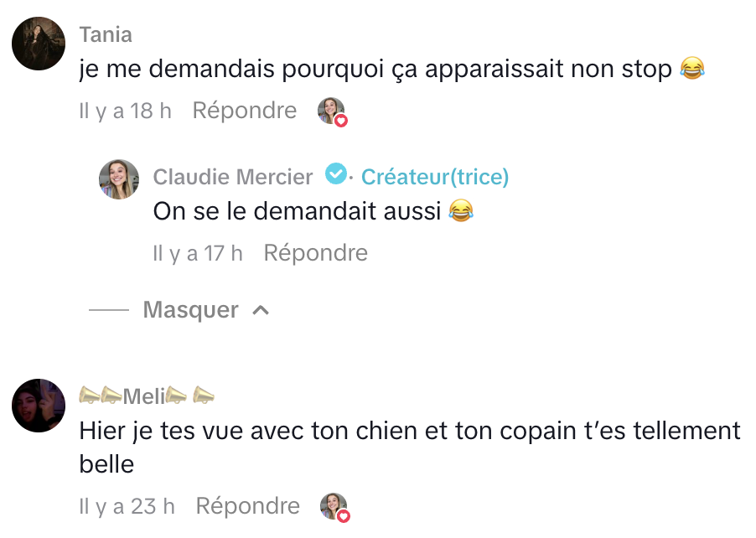Click the "Il y a 23 h" timestamp
Image resolution: width=756 pixels, height=538 pixels.
(x=127, y=506)
